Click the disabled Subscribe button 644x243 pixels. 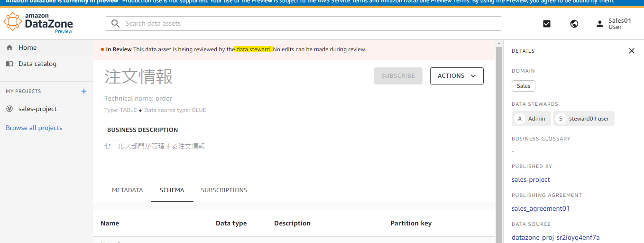(398, 76)
